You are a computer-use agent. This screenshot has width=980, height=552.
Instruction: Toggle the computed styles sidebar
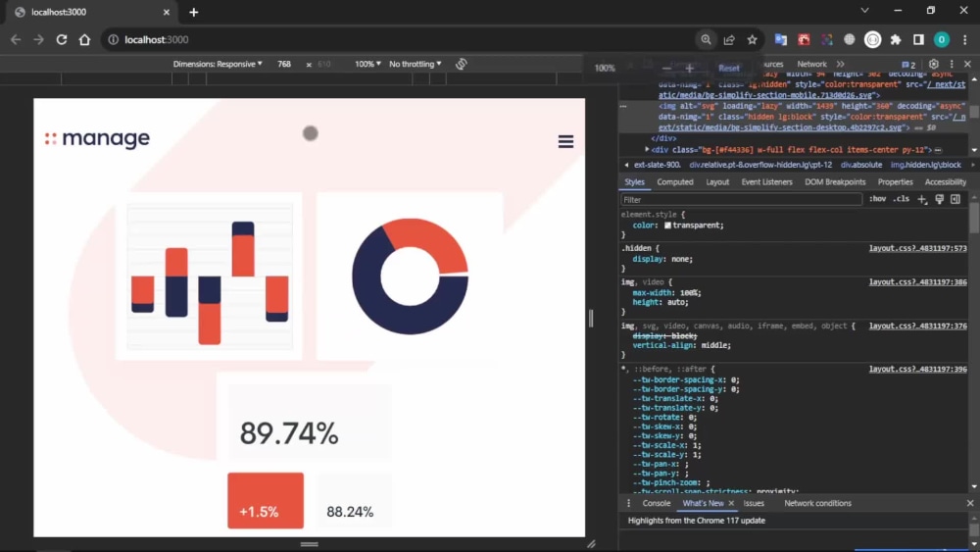coord(955,199)
